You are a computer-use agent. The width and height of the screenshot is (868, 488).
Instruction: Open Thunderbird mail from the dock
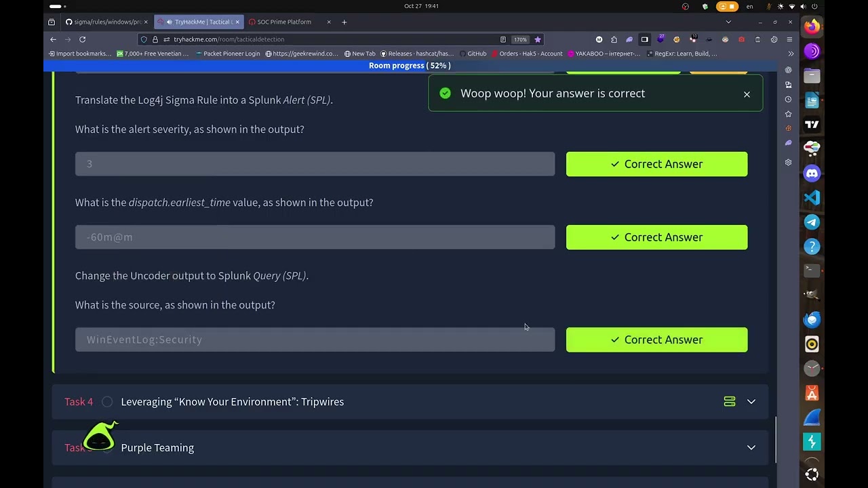812,320
